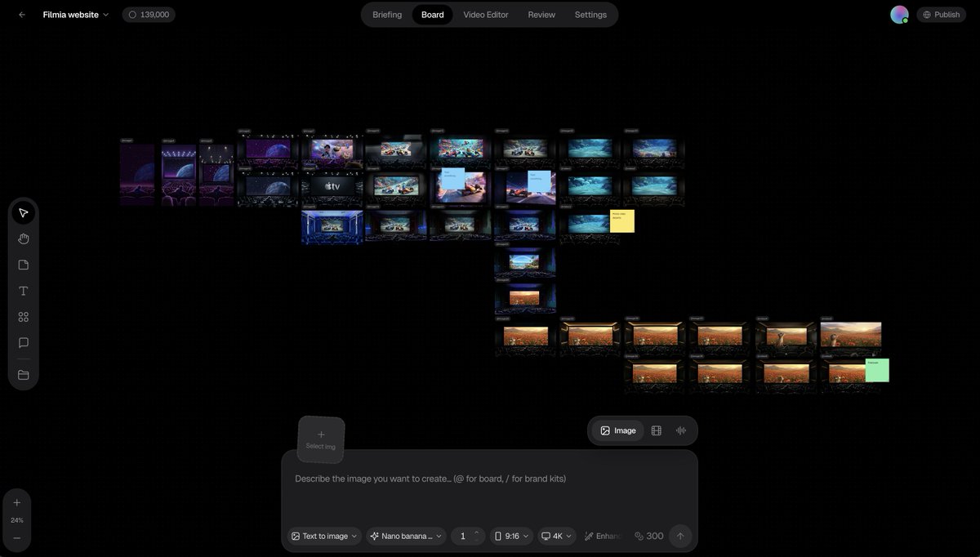Select the sticky note tool
Viewport: 980px width, 557px height.
point(24,265)
